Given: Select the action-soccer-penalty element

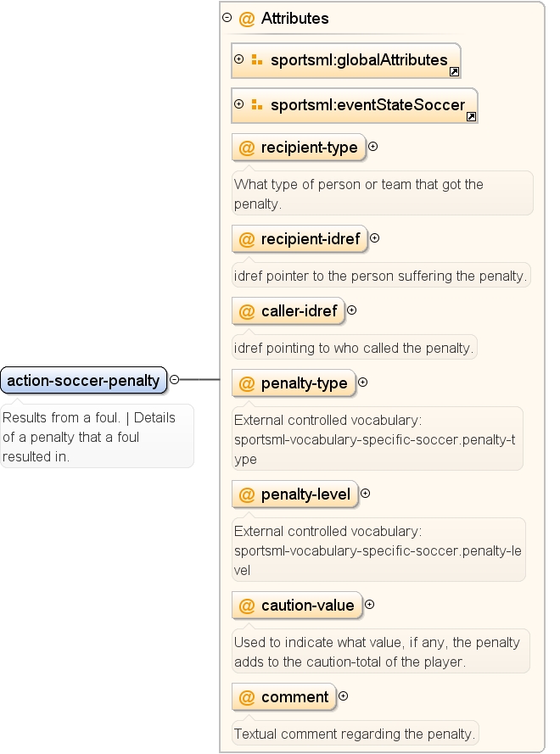Looking at the screenshot, I should [x=84, y=380].
